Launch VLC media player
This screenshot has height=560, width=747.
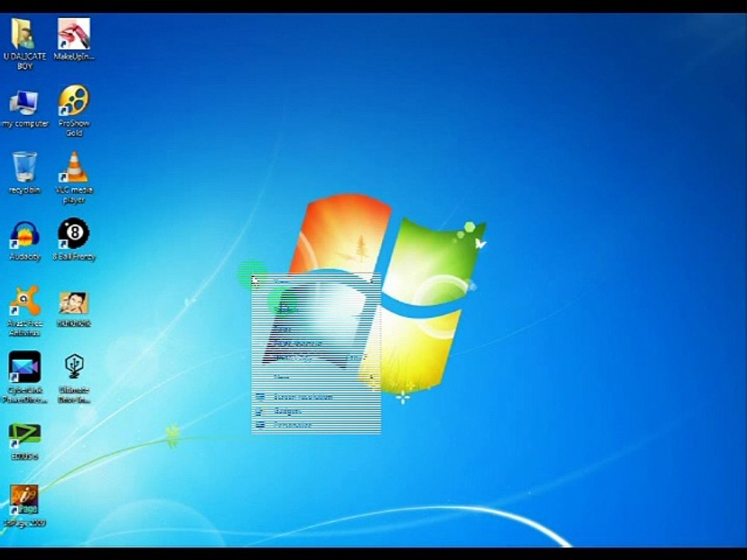[x=74, y=177]
